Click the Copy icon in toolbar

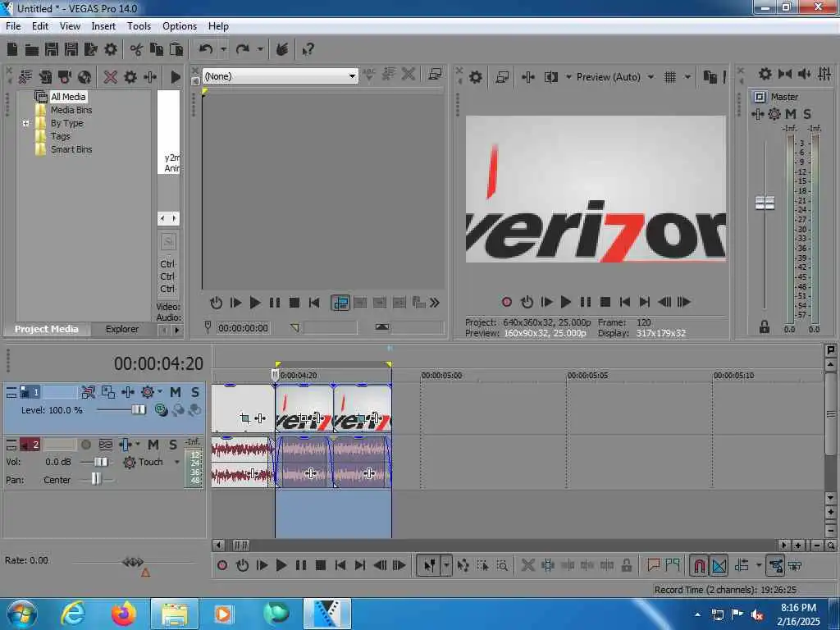point(157,50)
